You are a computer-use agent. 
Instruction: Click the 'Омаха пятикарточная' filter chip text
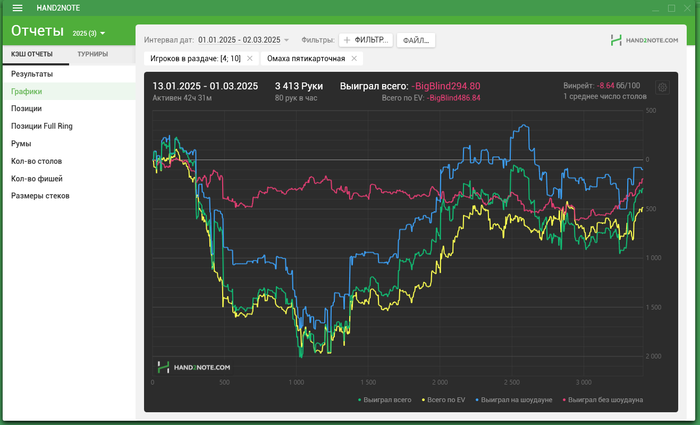pyautogui.click(x=306, y=58)
